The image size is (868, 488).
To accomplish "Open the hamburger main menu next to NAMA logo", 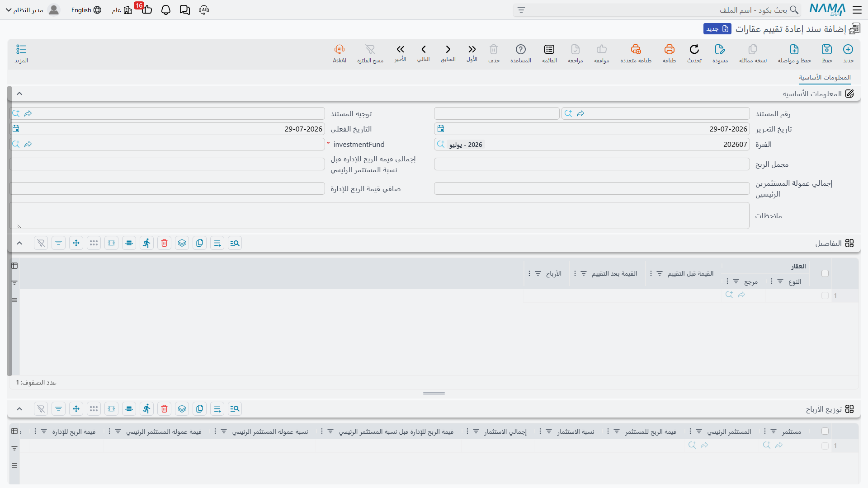I will point(857,10).
